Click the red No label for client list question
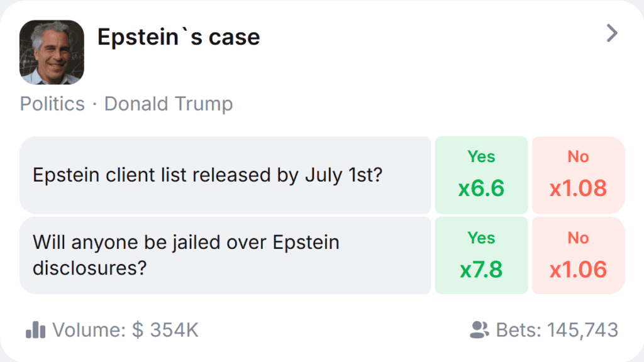This screenshot has height=362, width=644. pyautogui.click(x=578, y=156)
